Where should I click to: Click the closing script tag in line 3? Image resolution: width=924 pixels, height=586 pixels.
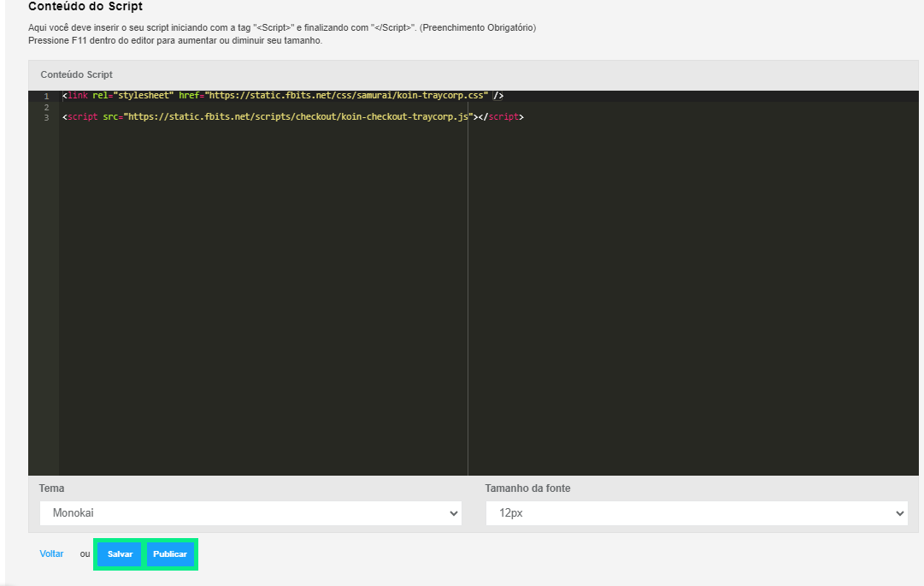click(x=501, y=116)
